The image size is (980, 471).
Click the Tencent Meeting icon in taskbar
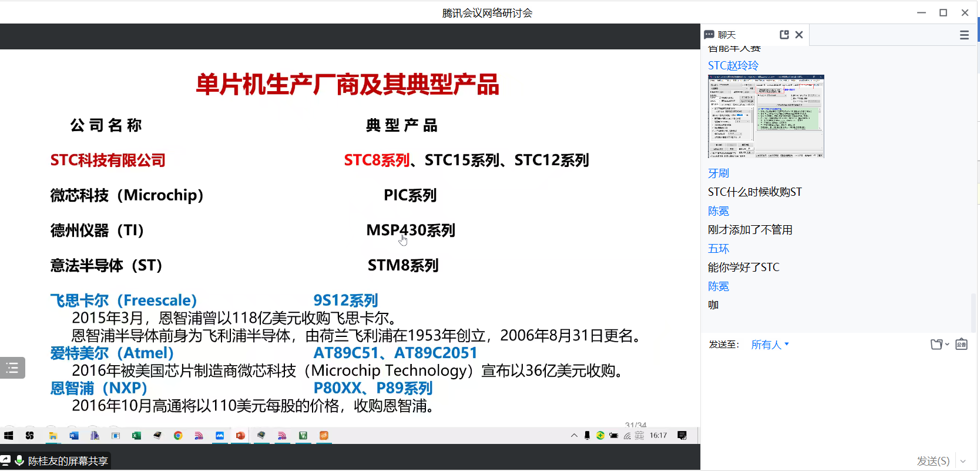pyautogui.click(x=220, y=436)
